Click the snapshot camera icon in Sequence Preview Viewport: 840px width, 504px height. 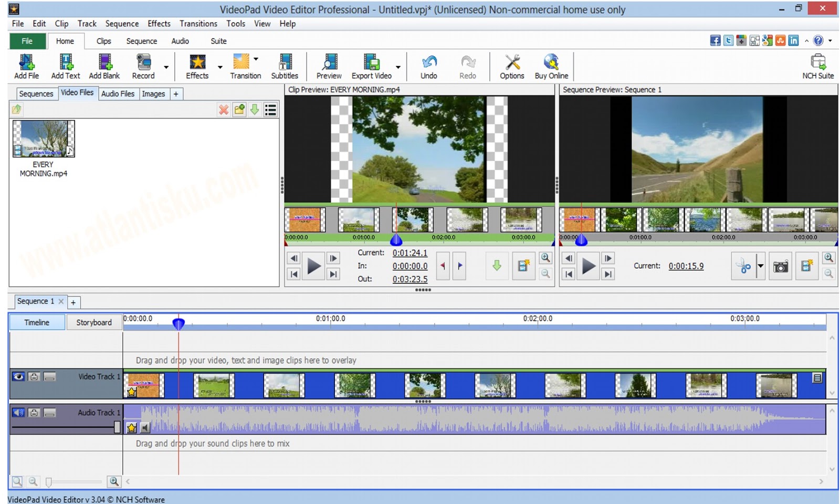click(781, 266)
